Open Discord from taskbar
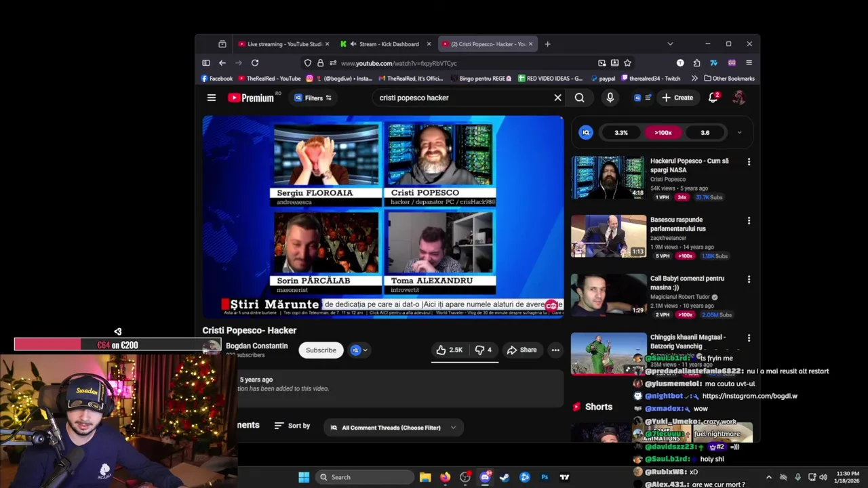 485,477
